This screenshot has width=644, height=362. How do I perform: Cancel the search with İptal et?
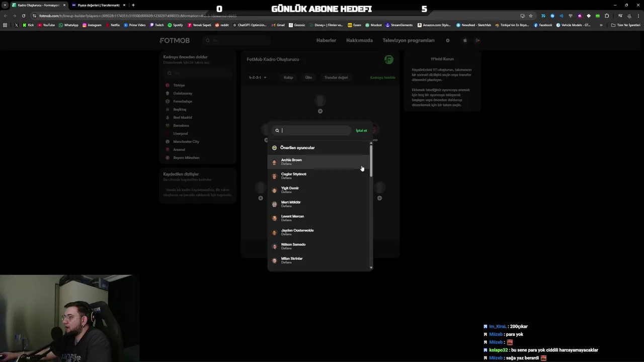[x=361, y=131]
